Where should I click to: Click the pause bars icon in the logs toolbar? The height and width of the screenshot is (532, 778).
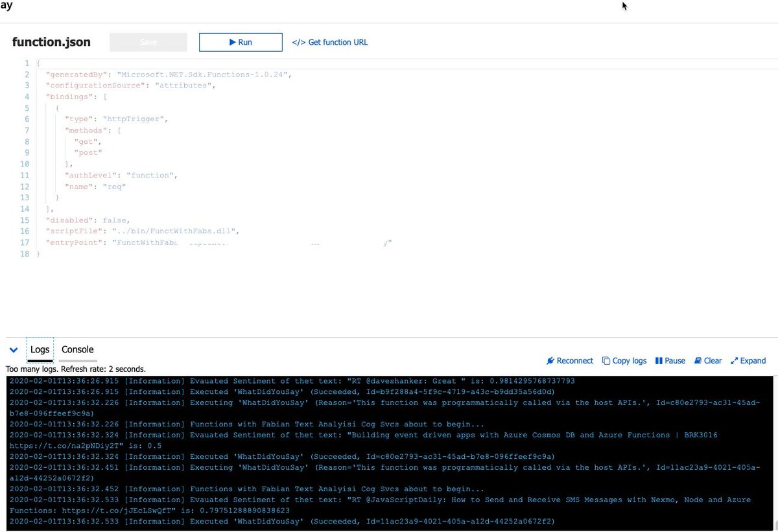coord(657,360)
